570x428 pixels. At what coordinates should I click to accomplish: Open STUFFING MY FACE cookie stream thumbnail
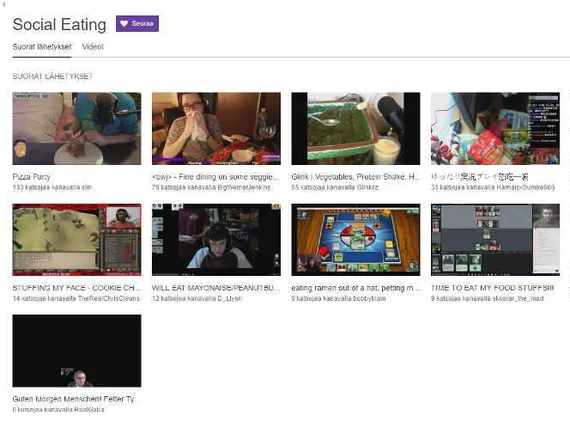77,240
